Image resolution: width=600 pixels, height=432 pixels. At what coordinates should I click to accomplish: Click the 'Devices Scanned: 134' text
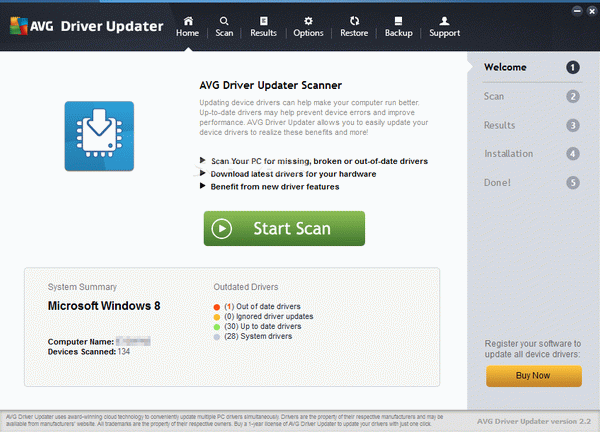[89, 352]
